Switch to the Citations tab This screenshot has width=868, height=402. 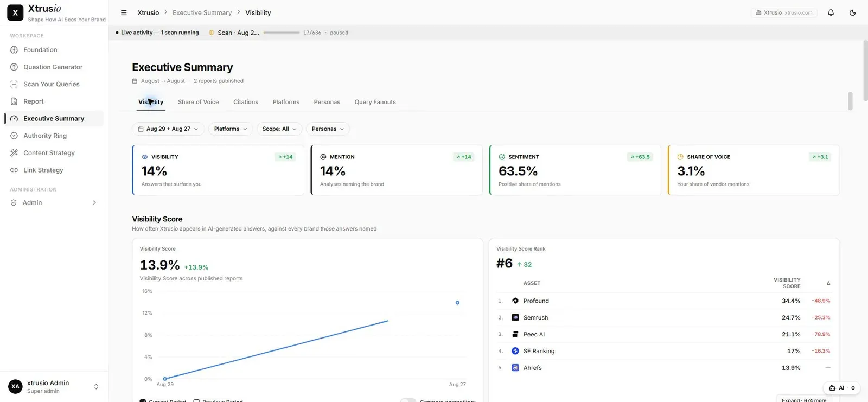[246, 102]
